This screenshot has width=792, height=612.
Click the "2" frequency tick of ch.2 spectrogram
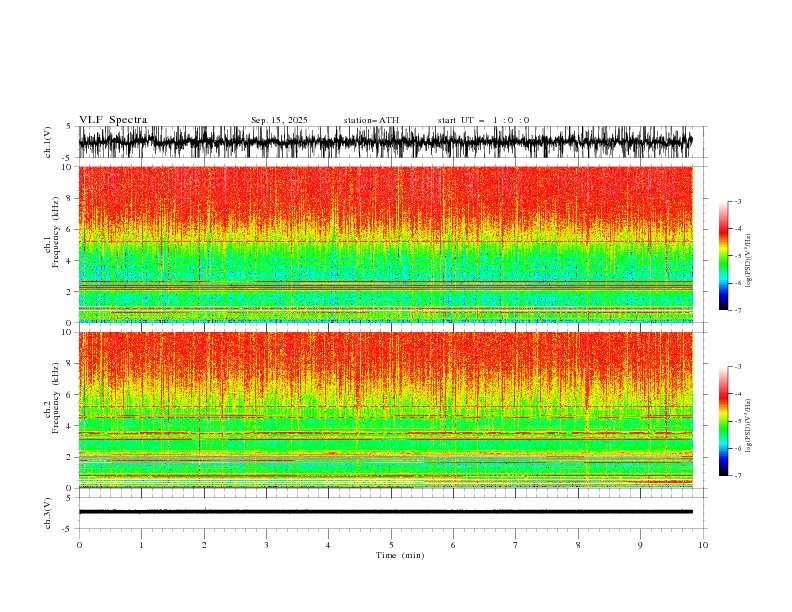click(x=71, y=457)
